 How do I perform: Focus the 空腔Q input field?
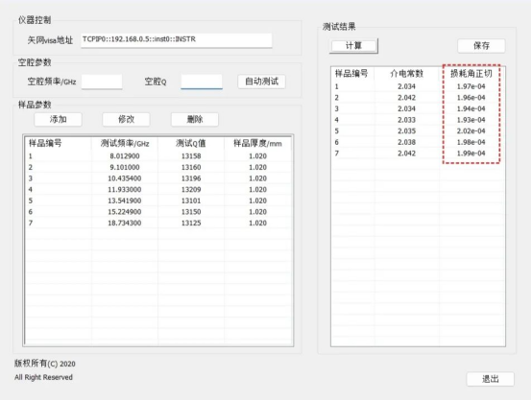point(202,82)
